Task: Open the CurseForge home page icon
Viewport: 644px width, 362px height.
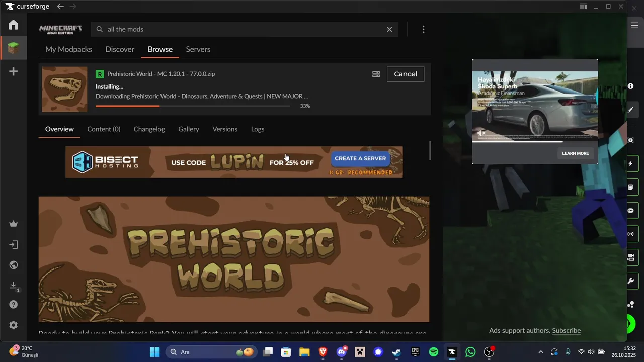Action: tap(14, 25)
